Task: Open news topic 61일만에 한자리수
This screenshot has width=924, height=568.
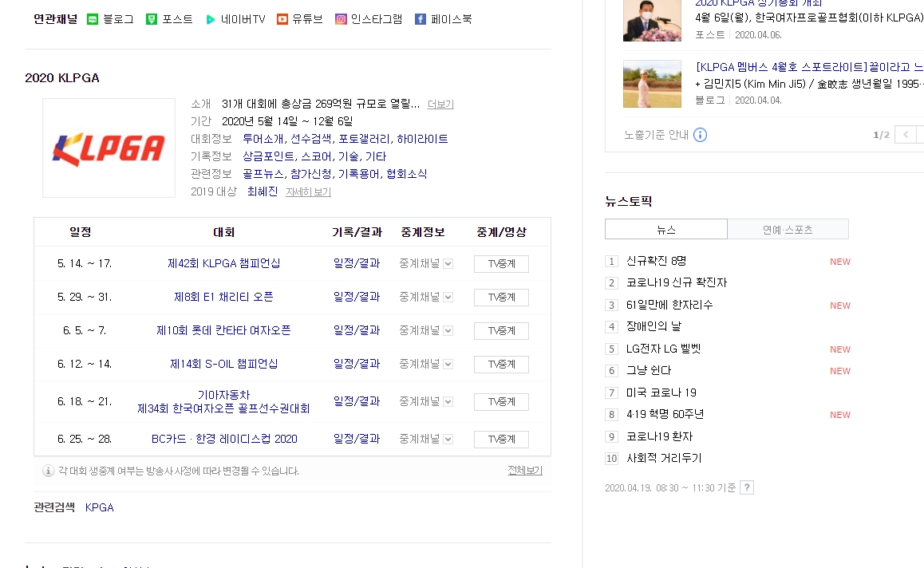Action: (x=669, y=306)
